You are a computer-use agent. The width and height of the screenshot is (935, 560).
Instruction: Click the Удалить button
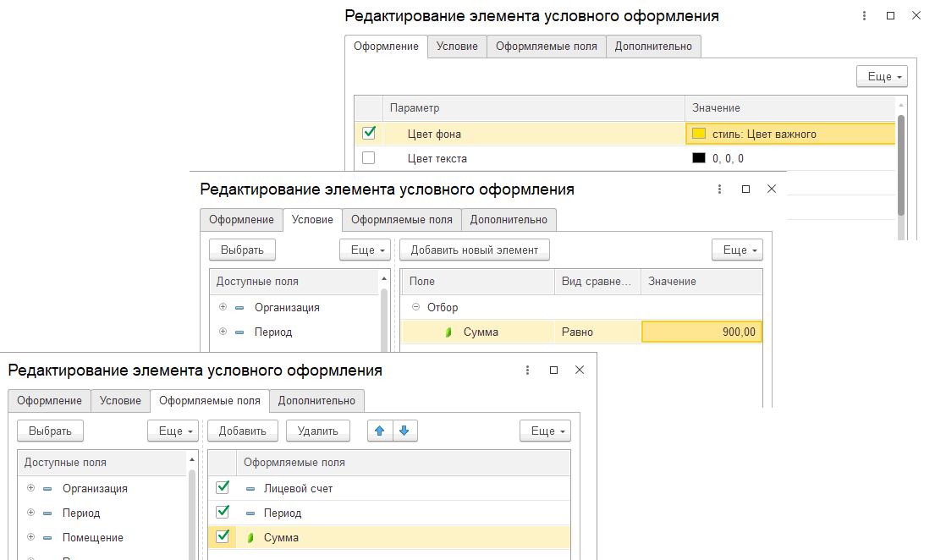point(318,431)
